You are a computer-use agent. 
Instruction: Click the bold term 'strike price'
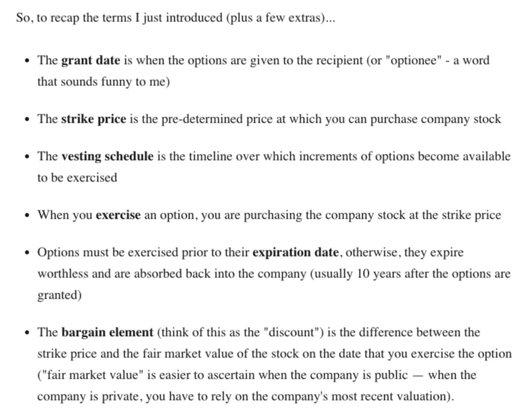pos(94,119)
